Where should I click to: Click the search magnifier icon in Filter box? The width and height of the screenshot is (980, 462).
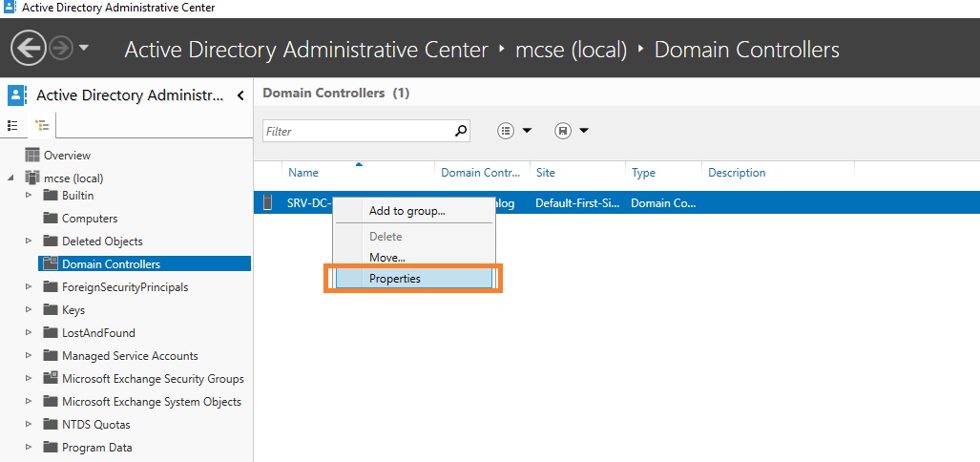click(x=461, y=131)
